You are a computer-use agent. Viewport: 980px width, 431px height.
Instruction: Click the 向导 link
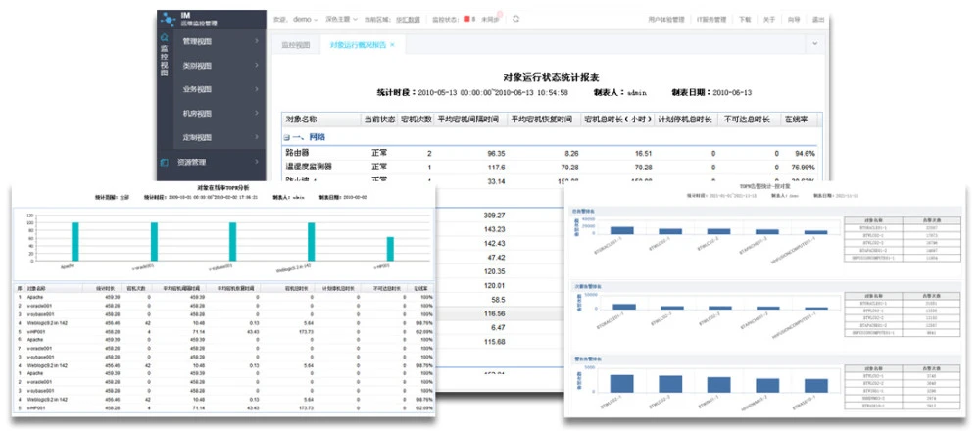[794, 20]
